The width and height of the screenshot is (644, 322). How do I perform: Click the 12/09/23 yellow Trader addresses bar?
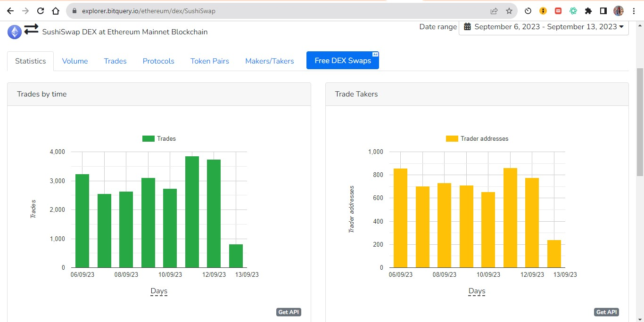(532, 223)
